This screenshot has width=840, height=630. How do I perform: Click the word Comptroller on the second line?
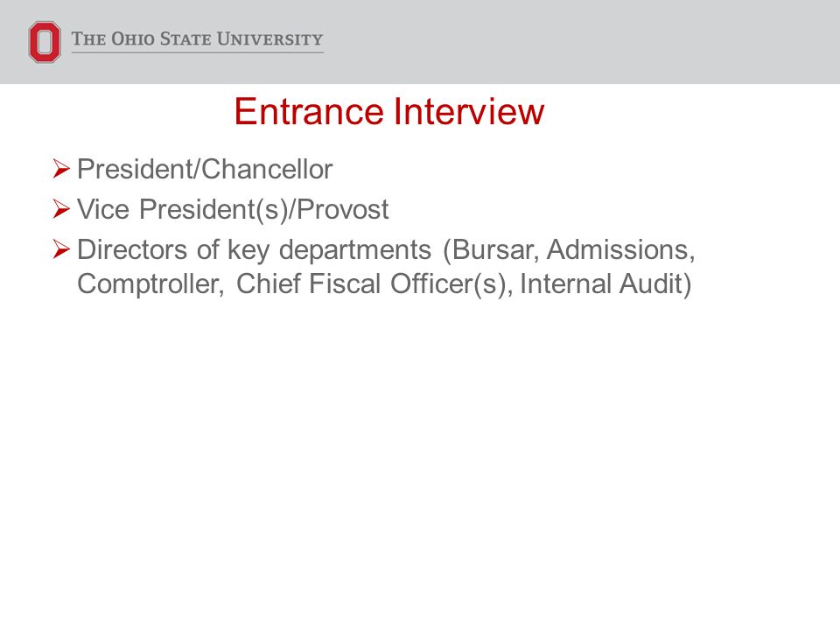coord(150,283)
